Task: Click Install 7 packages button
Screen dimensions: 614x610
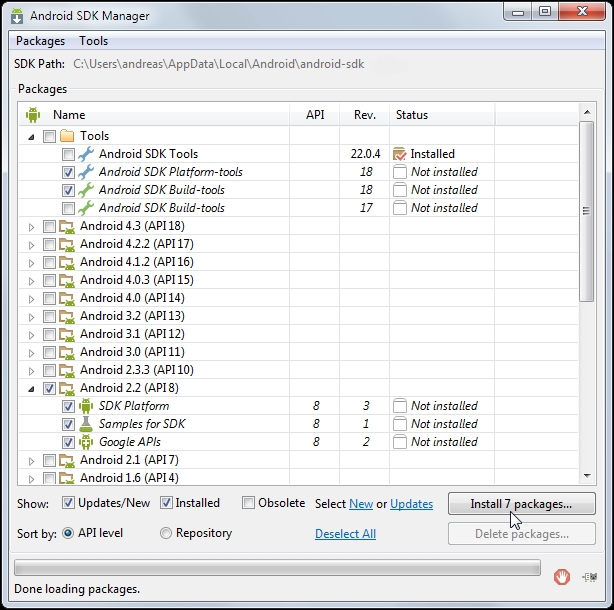Action: click(x=522, y=504)
